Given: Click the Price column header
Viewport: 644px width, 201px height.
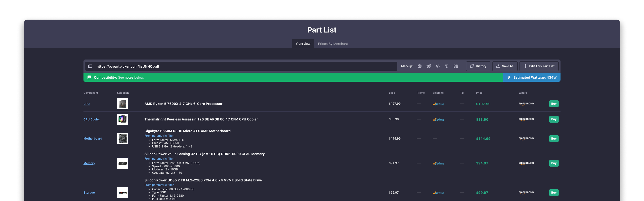Looking at the screenshot, I should [479, 93].
